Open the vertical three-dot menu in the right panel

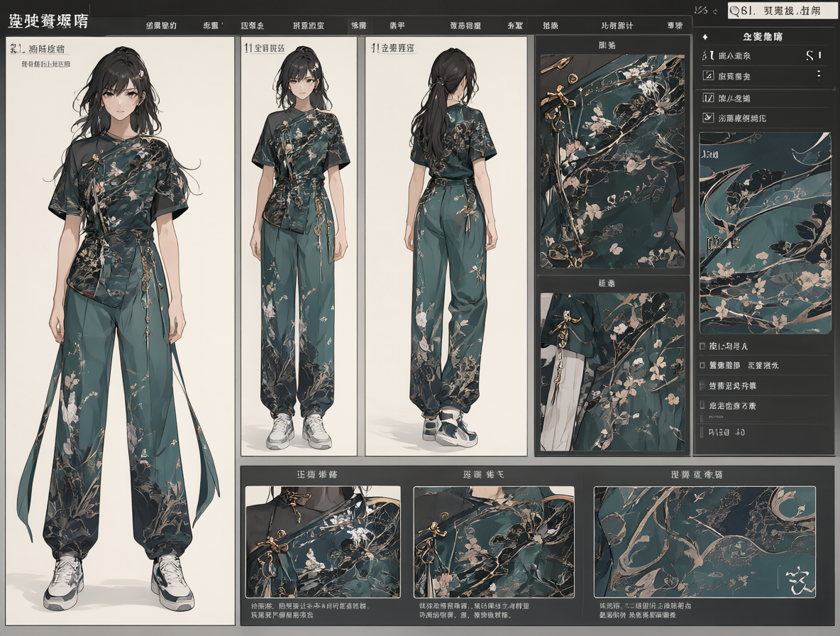point(819,75)
